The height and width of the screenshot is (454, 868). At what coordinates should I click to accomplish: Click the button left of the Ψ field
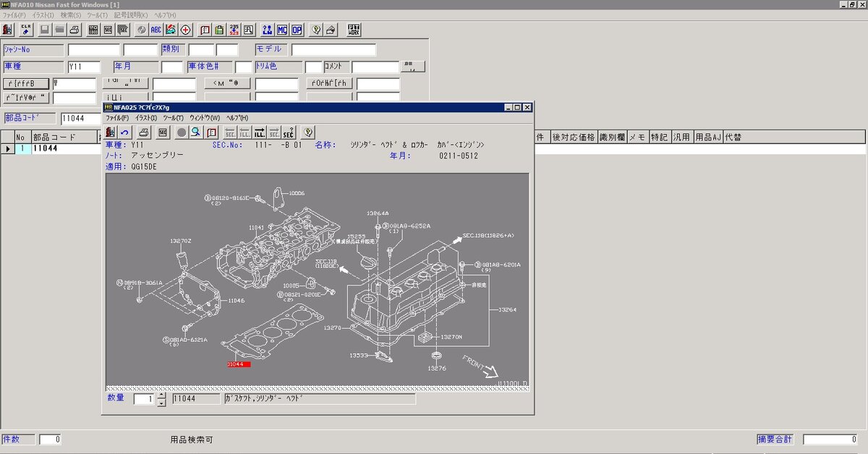point(27,83)
